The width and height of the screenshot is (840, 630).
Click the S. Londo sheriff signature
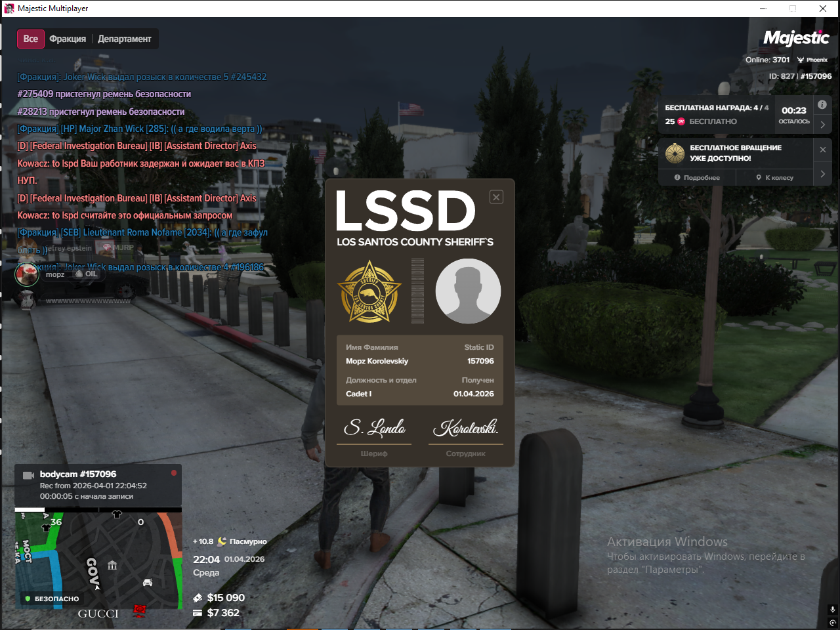tap(375, 428)
